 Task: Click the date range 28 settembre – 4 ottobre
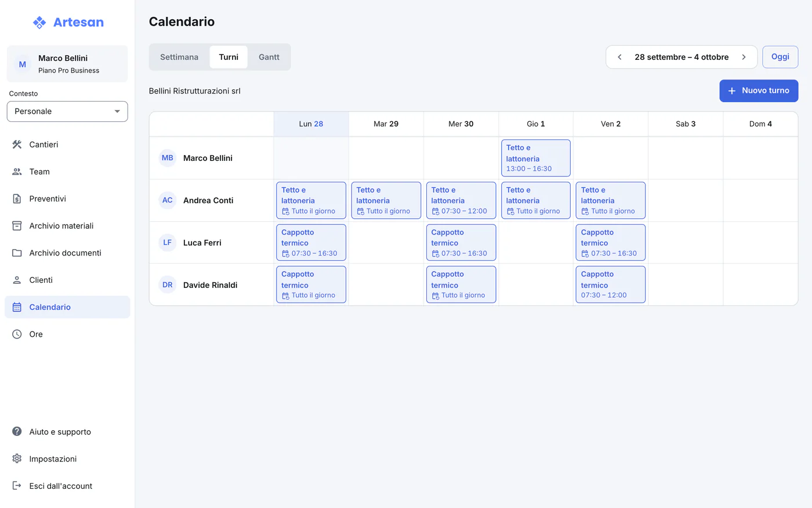point(681,57)
